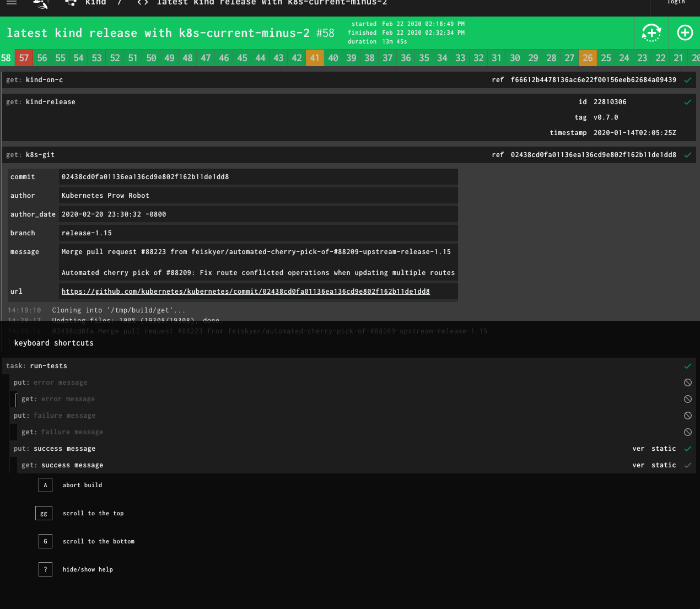Click author value 'Kubernetes Prow Robot'

[x=105, y=196]
